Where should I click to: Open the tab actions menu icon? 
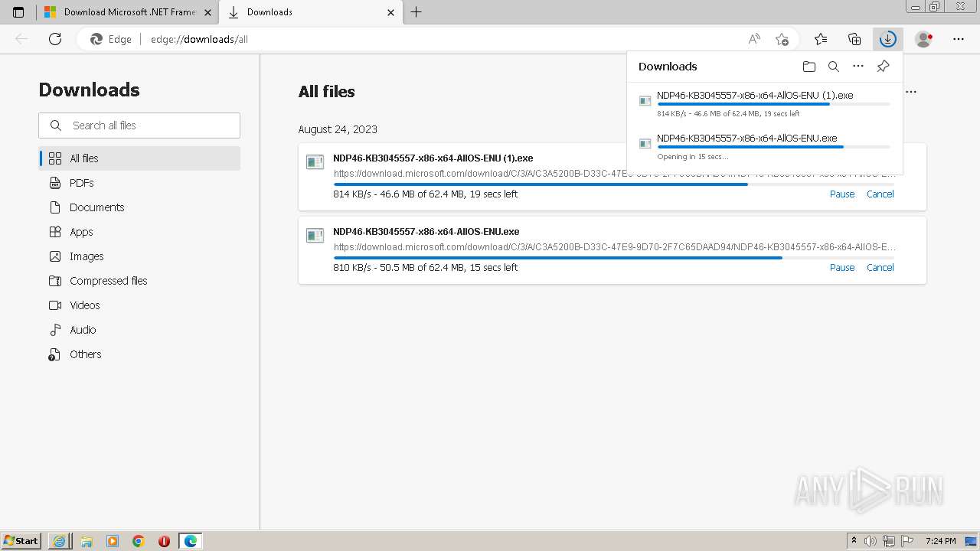(18, 12)
